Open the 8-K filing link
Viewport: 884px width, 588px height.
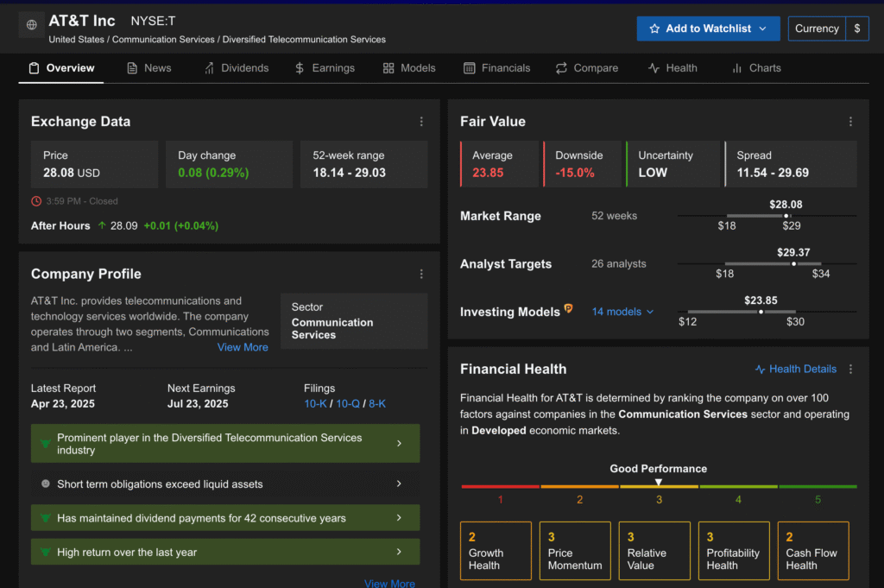[x=377, y=403]
